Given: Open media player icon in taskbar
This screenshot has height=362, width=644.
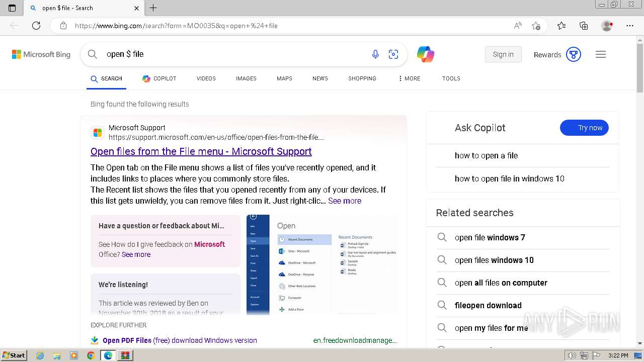Looking at the screenshot, I should tap(74, 355).
